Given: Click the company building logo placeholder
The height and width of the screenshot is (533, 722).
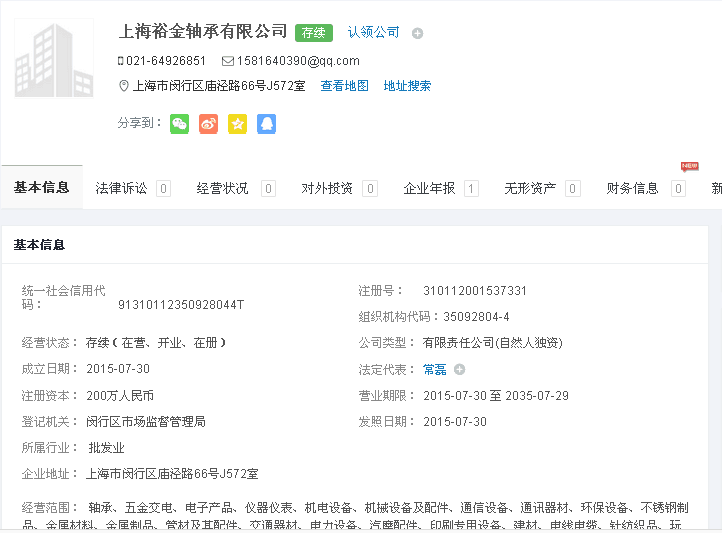Looking at the screenshot, I should 54,58.
